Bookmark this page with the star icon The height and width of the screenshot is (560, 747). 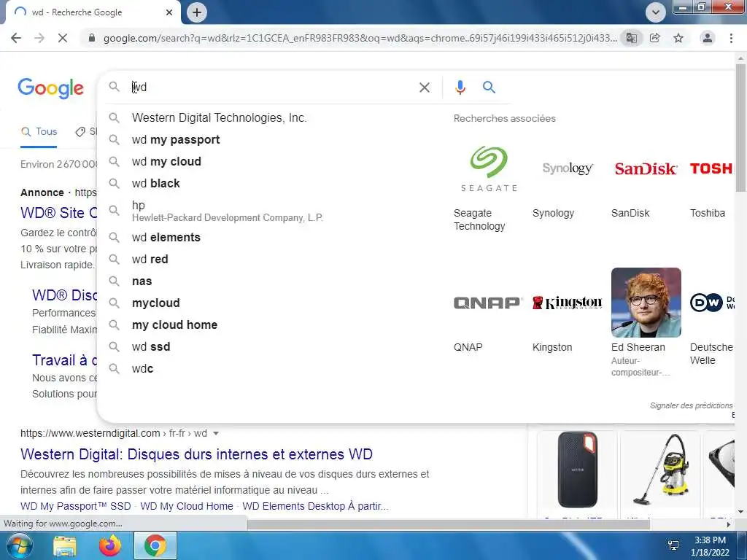(678, 38)
